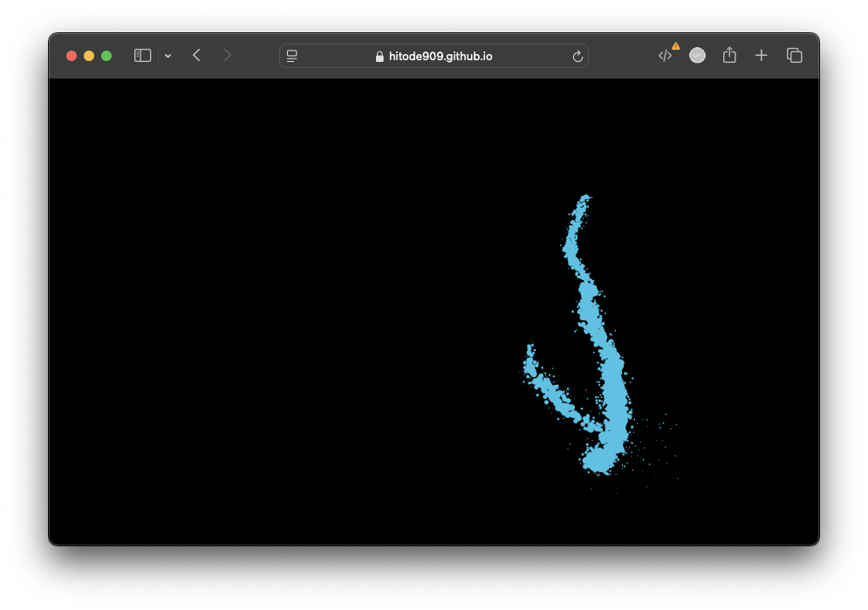The image size is (868, 610).
Task: Click the gray round extension icon
Action: [697, 55]
